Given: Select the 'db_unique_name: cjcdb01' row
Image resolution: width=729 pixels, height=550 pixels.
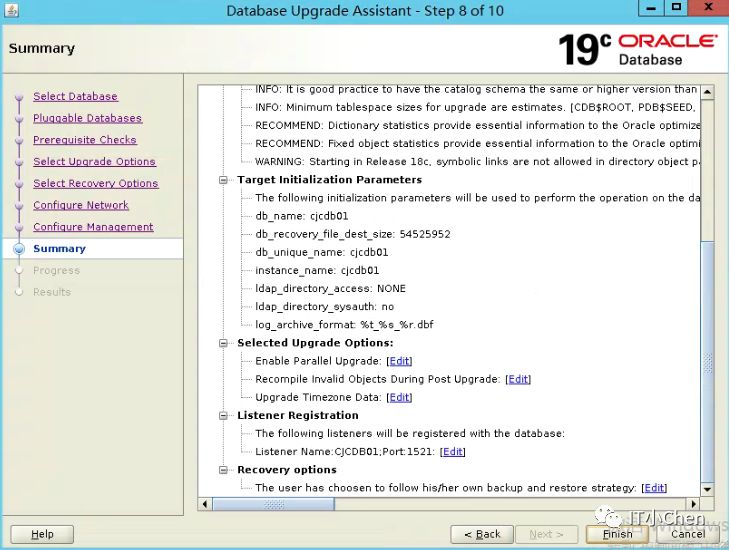Looking at the screenshot, I should 321,252.
